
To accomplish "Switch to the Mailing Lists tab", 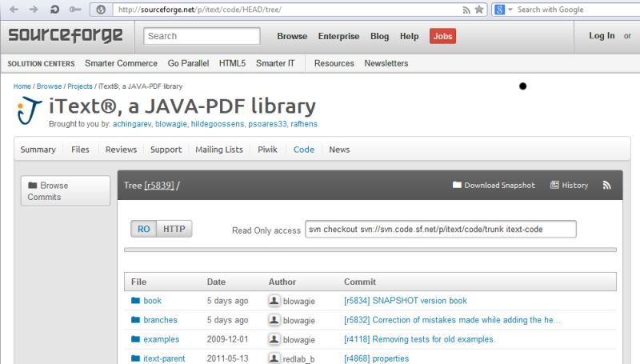I will pyautogui.click(x=218, y=150).
